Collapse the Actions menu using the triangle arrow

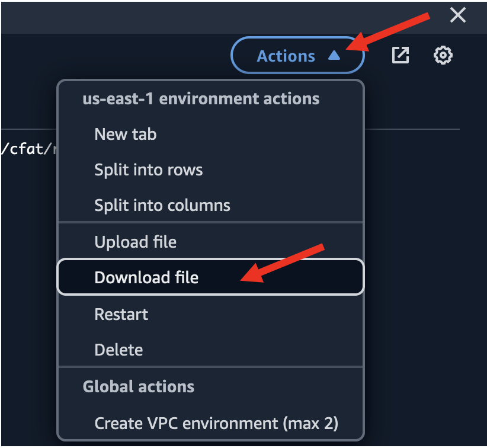334,56
